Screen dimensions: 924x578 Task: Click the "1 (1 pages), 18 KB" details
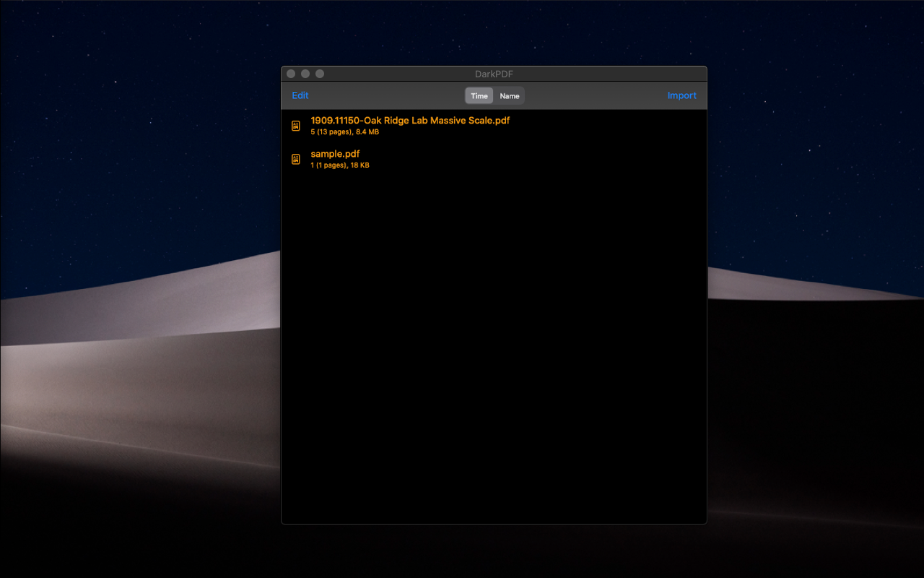(340, 165)
